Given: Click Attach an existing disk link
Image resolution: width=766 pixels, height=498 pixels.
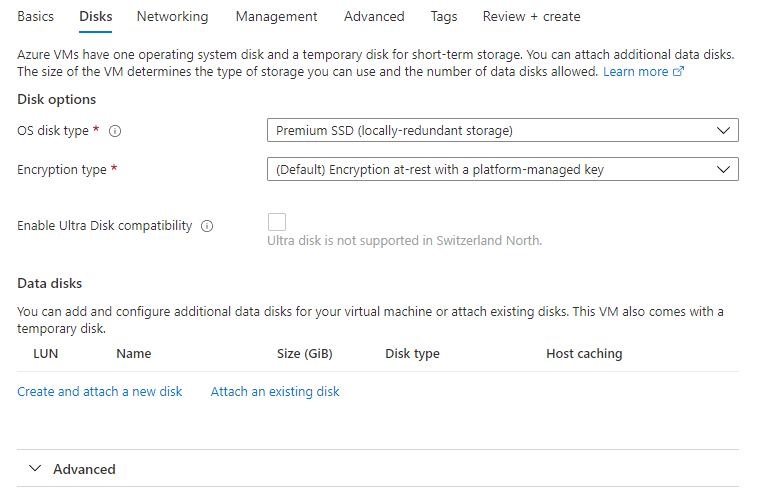Looking at the screenshot, I should point(275,391).
